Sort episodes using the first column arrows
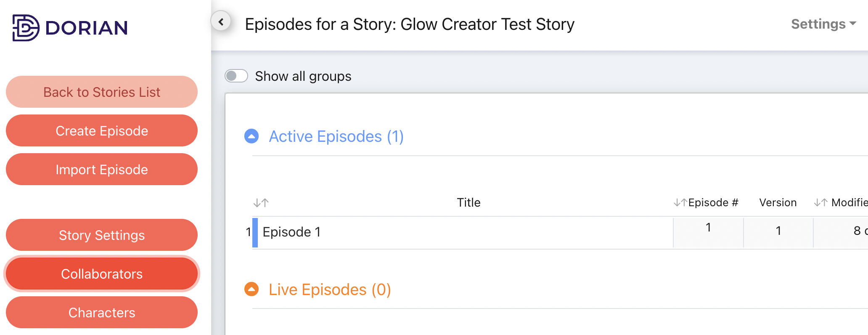 [261, 203]
